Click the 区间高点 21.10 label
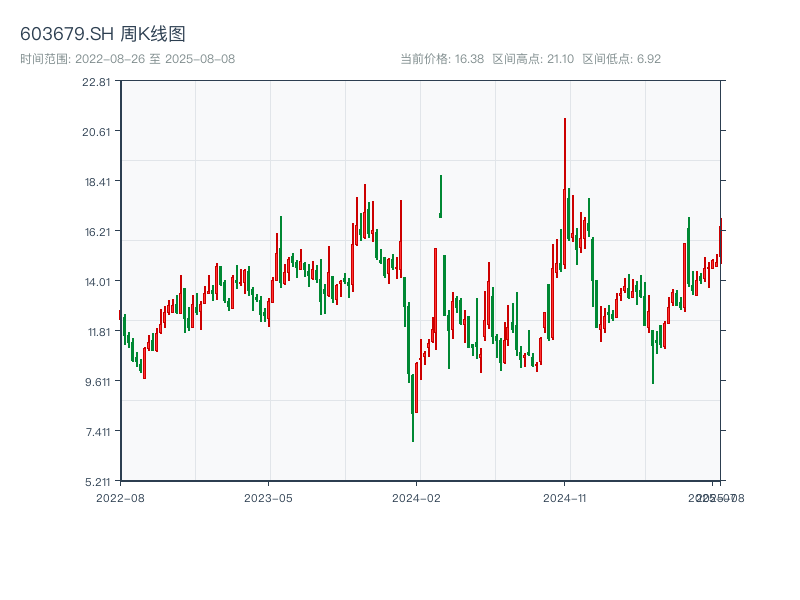 click(x=533, y=59)
